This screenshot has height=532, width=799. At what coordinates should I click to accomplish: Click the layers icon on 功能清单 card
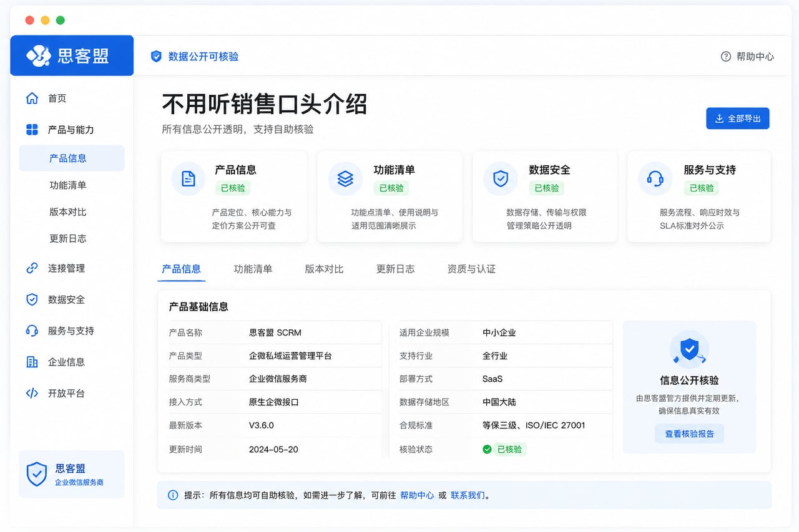(x=345, y=179)
